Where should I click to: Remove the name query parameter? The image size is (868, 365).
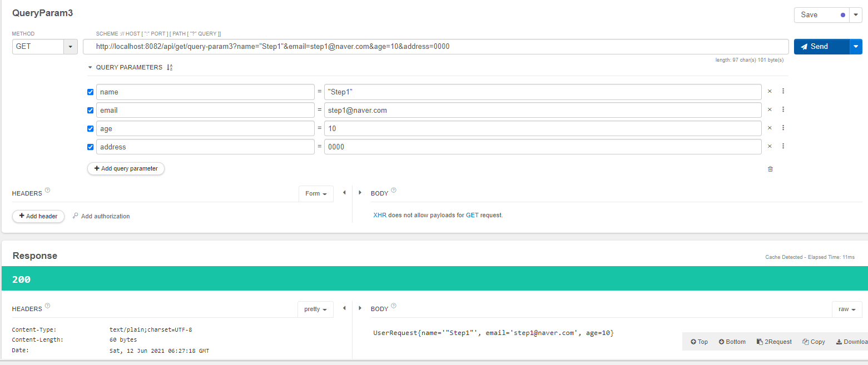click(770, 91)
